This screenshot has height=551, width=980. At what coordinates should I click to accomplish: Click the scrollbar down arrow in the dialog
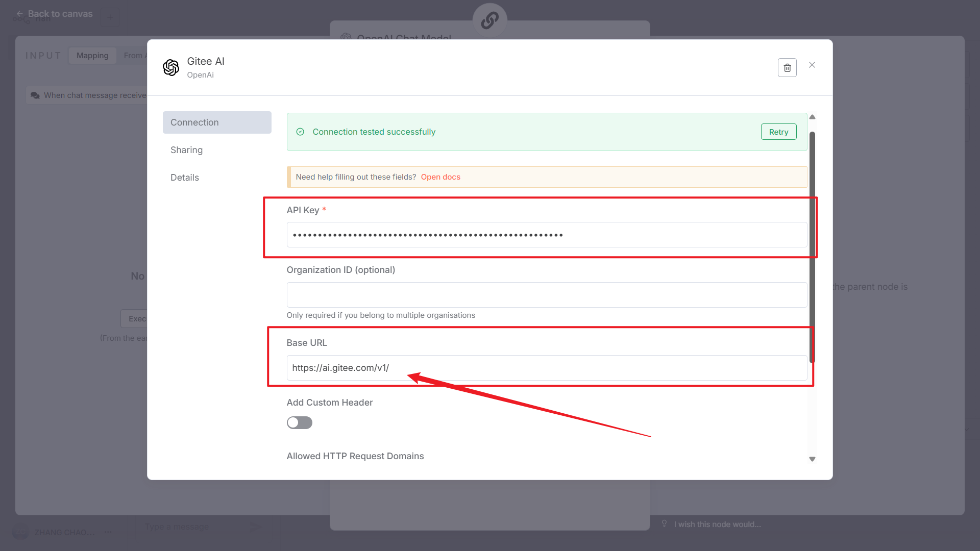click(812, 459)
